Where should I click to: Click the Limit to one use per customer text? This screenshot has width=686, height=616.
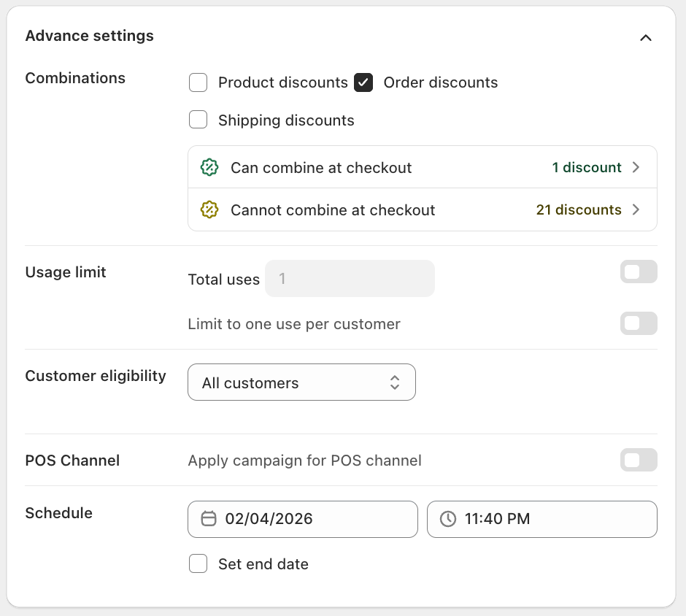(294, 324)
